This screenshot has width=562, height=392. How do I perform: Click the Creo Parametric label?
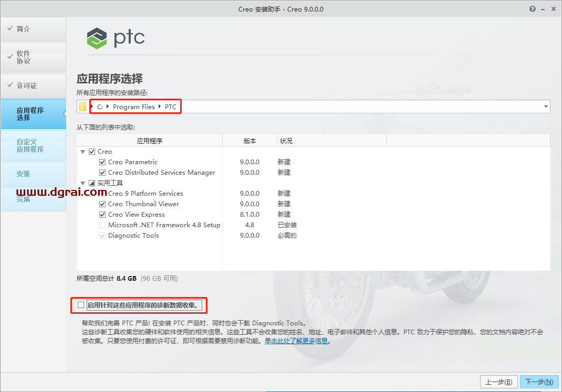click(x=132, y=162)
